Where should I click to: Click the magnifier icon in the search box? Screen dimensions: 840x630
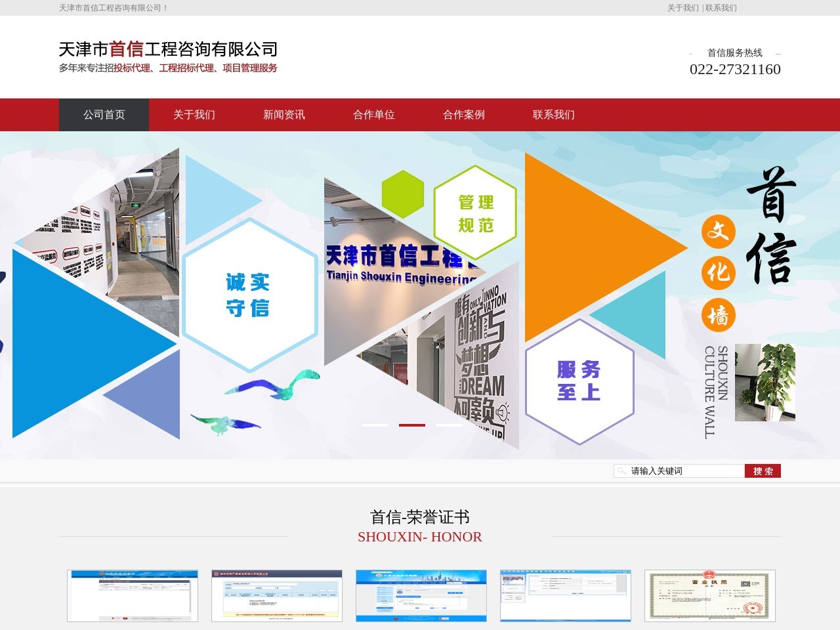621,471
